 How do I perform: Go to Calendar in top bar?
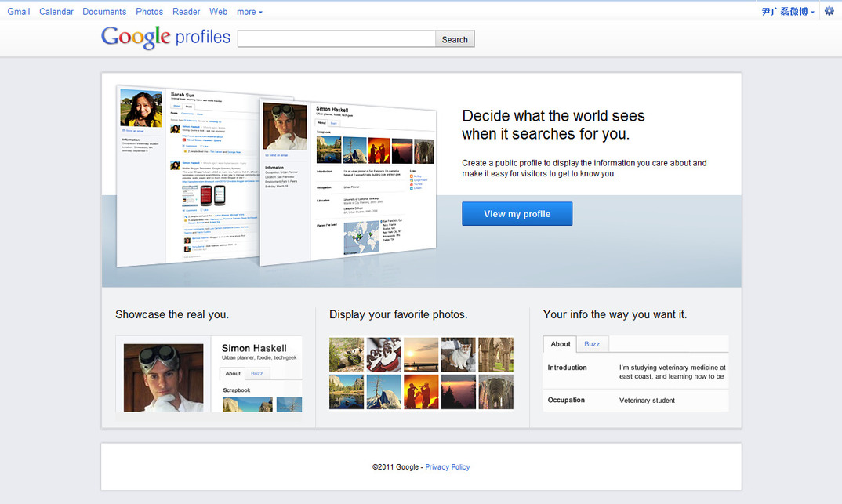click(56, 12)
